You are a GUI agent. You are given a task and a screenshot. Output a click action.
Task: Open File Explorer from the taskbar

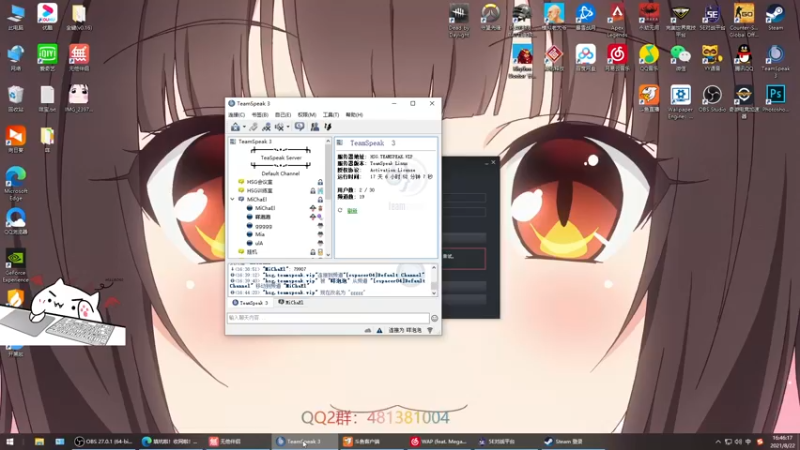pos(39,441)
